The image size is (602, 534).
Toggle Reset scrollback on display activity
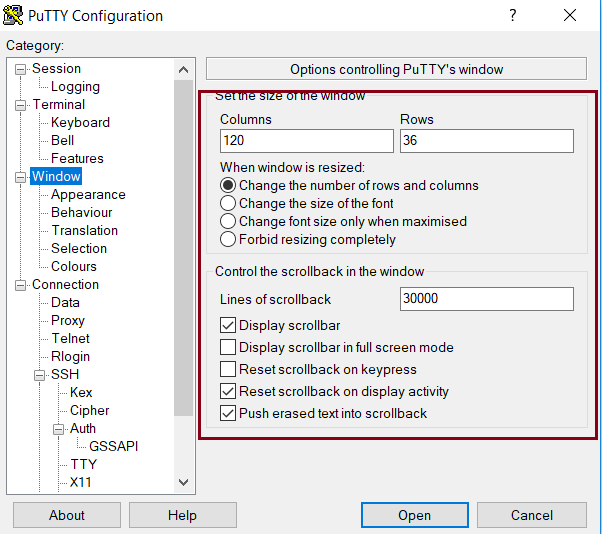(x=228, y=391)
